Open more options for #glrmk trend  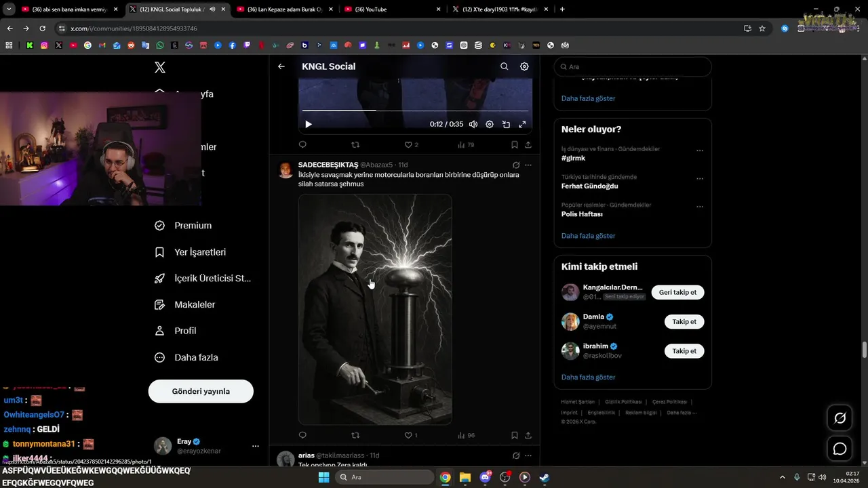click(700, 150)
